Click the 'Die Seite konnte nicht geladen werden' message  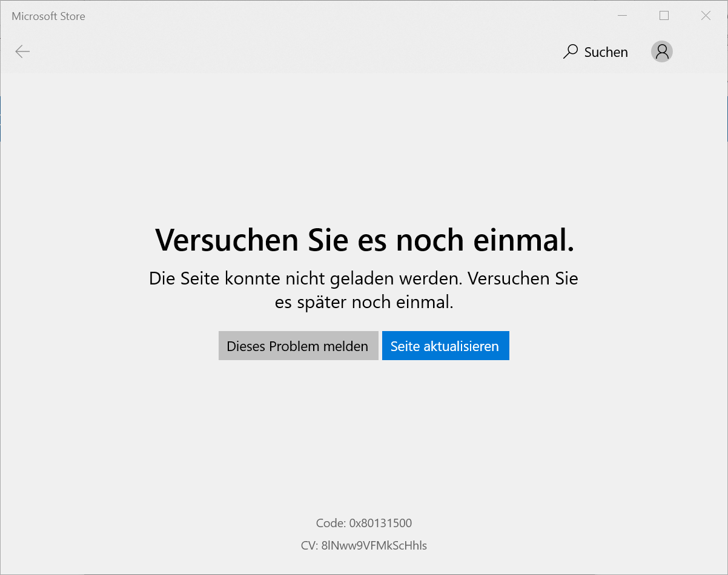click(364, 290)
